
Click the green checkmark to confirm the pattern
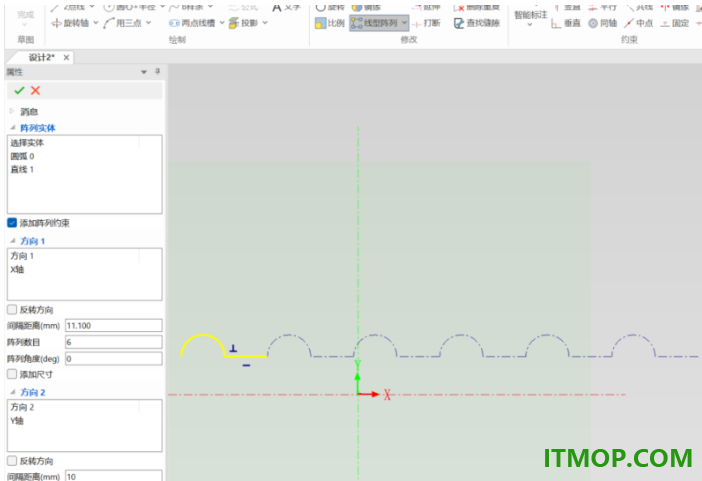coord(19,90)
